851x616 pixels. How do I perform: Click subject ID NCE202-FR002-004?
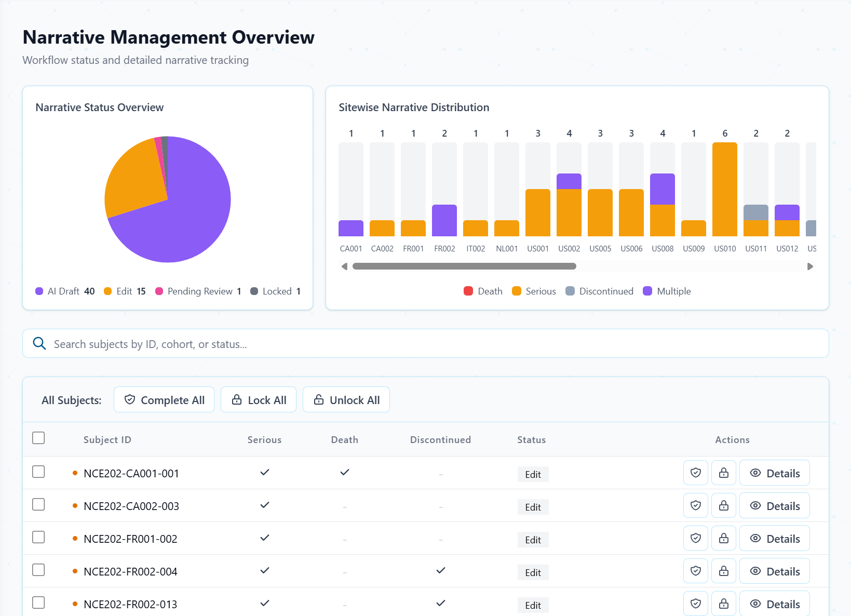tap(130, 571)
